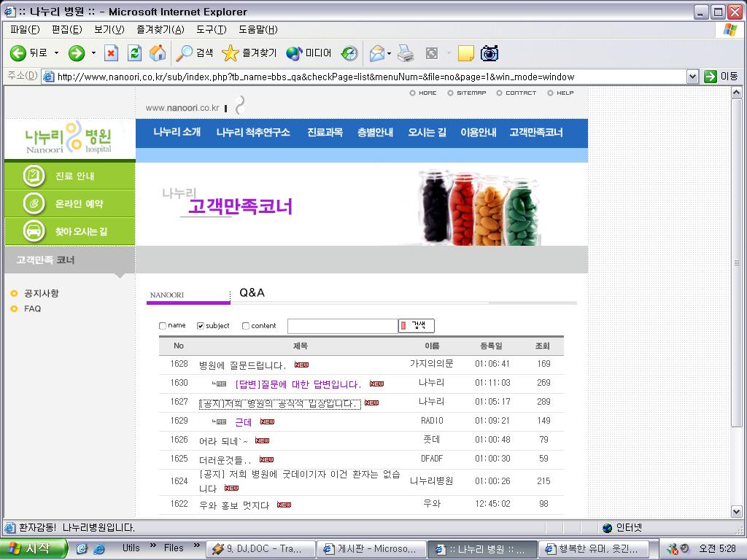747x560 pixels.
Task: Expand the address bar history dropdown
Action: tap(691, 75)
